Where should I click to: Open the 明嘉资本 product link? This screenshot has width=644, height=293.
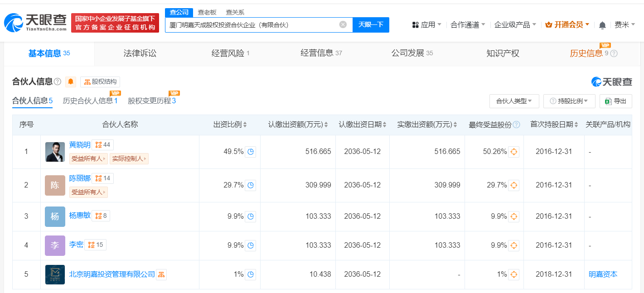pyautogui.click(x=603, y=274)
